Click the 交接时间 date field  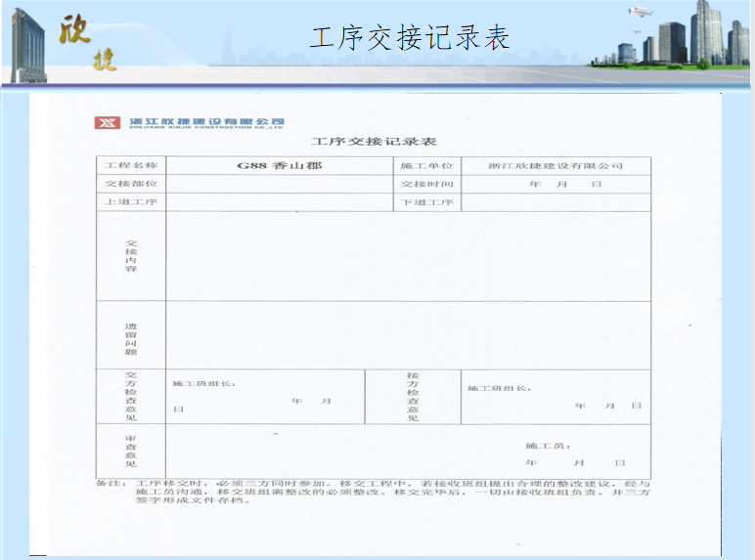click(x=555, y=184)
